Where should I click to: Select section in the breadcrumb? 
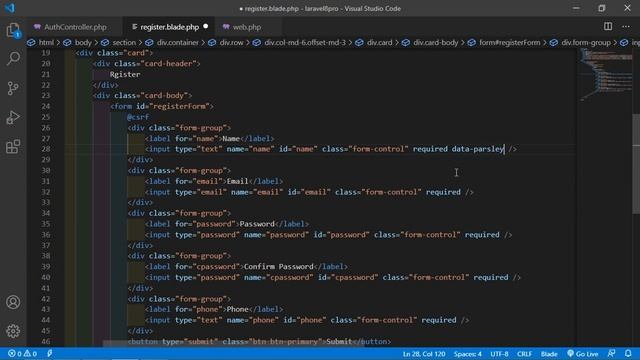[x=124, y=42]
